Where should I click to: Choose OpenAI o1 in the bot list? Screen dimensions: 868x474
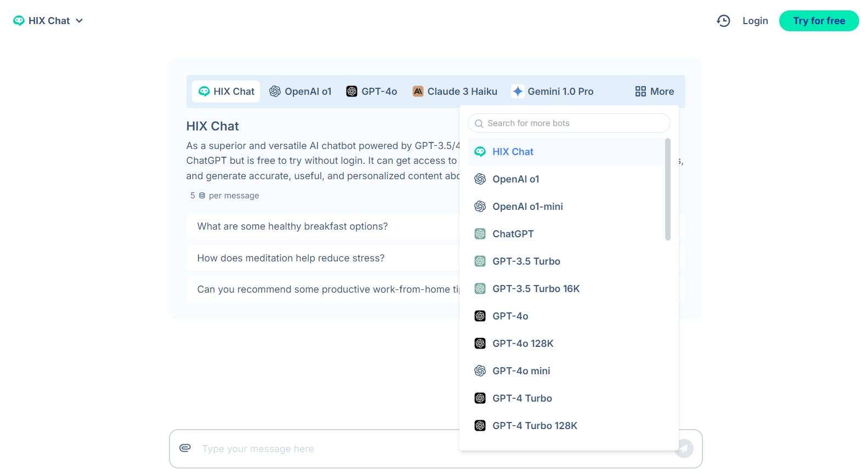(x=566, y=179)
